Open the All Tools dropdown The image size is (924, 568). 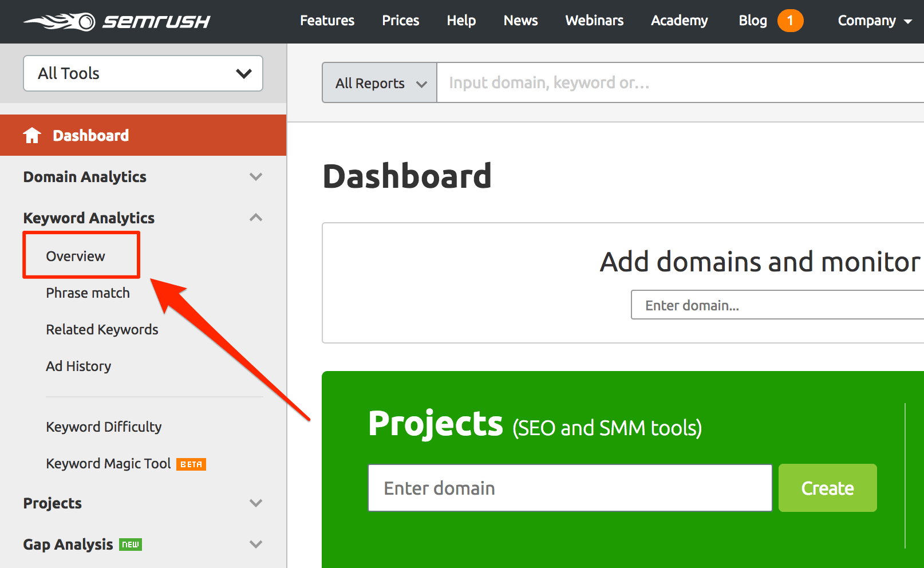[143, 73]
